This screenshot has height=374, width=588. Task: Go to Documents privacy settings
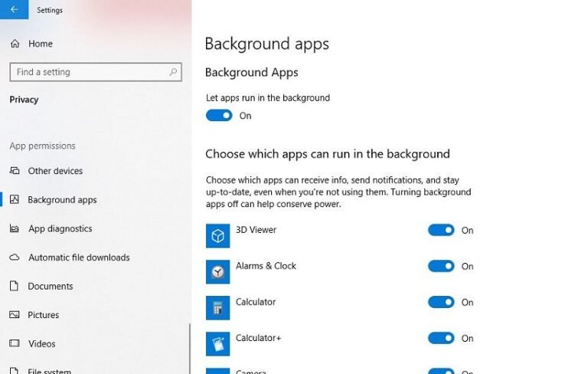(51, 286)
